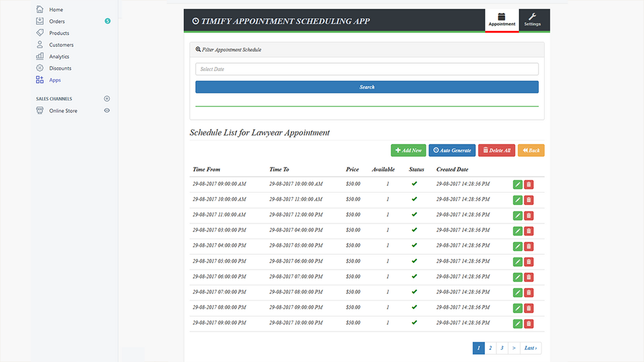Delete the 09:00:00 PM to 10:00:00 PM row
The image size is (644, 362).
tap(529, 324)
